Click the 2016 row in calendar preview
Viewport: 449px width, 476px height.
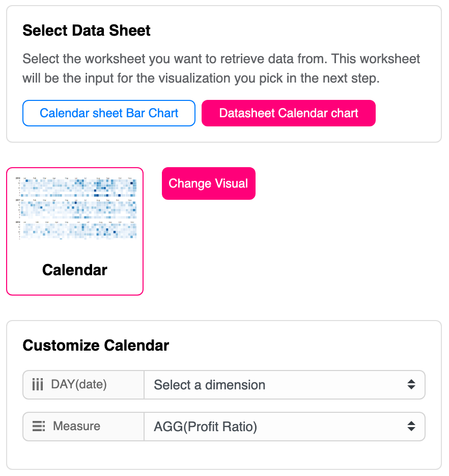[75, 230]
